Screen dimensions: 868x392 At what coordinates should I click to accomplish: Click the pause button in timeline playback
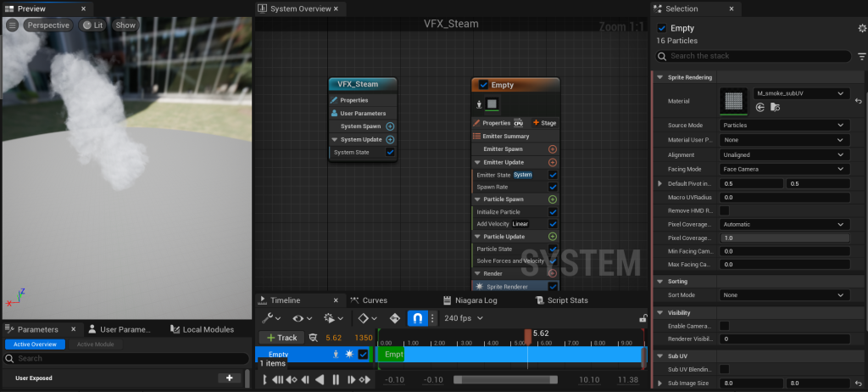click(x=336, y=379)
